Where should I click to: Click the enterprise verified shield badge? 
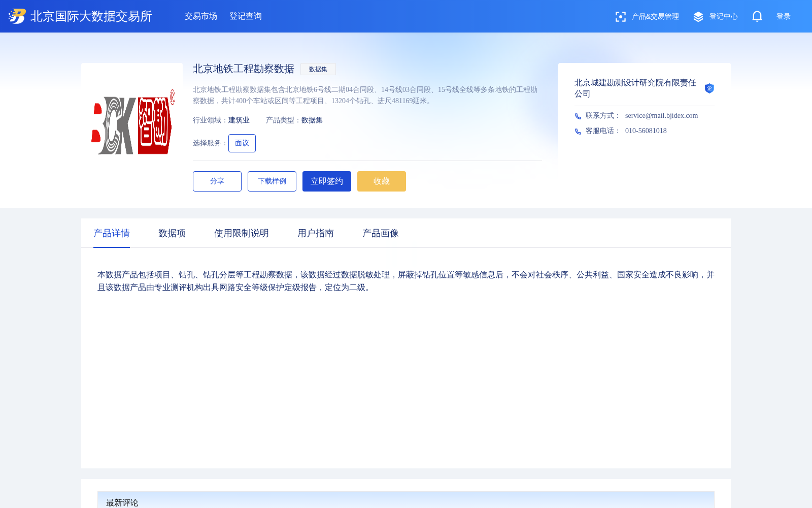[709, 88]
